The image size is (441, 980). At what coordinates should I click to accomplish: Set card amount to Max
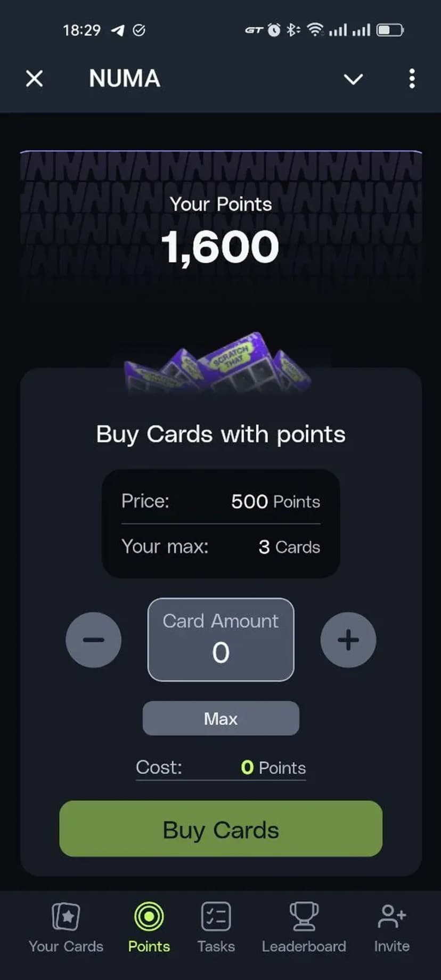click(x=221, y=718)
